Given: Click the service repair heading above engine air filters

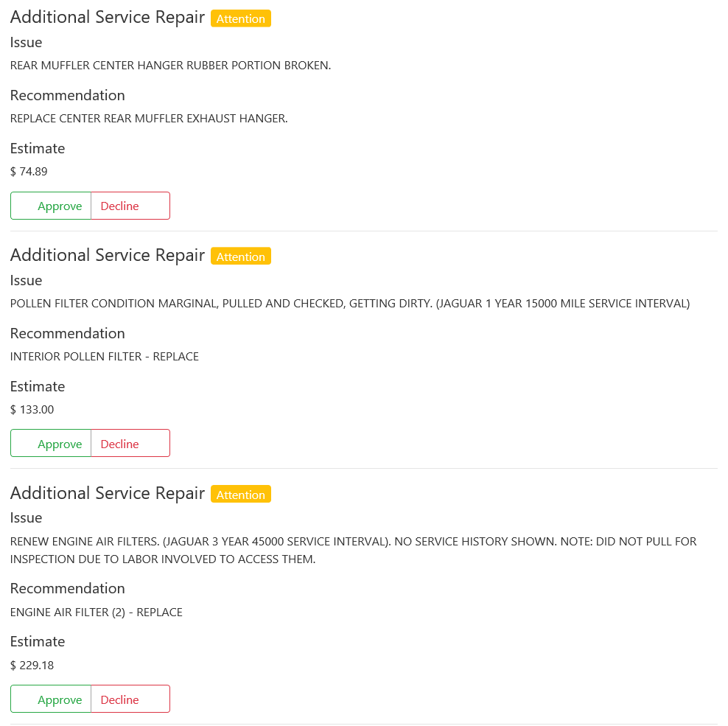Looking at the screenshot, I should pos(108,493).
